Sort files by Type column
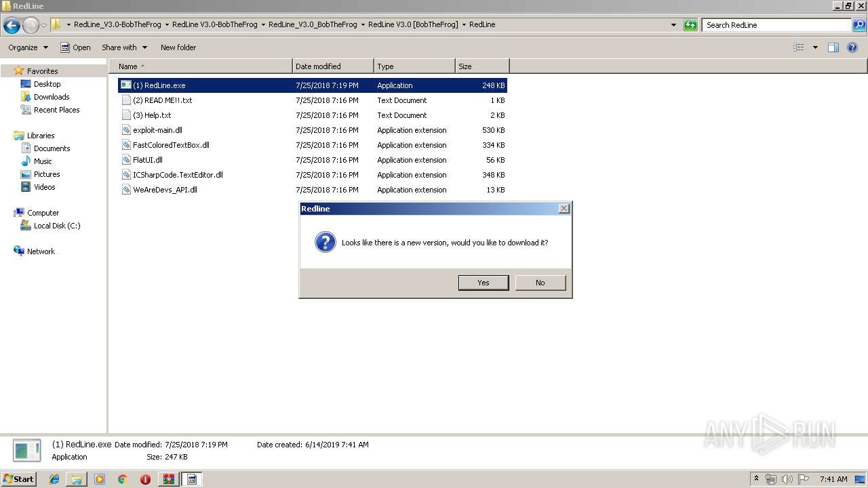Image resolution: width=868 pixels, height=488 pixels. (414, 66)
